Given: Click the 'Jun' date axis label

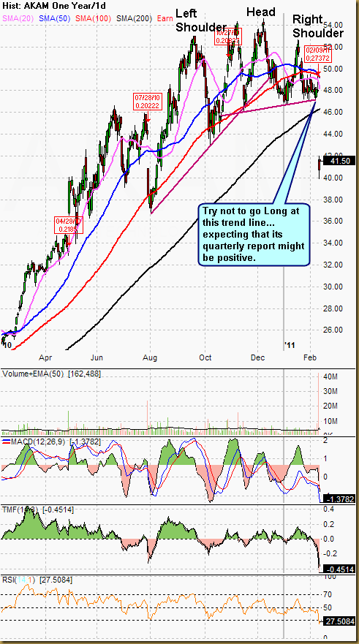Looking at the screenshot, I should [x=97, y=357].
